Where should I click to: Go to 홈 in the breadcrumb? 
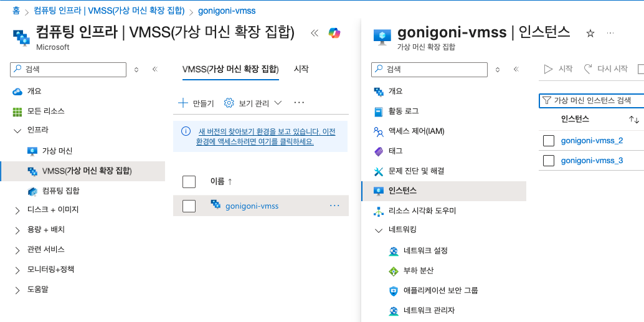pos(16,11)
